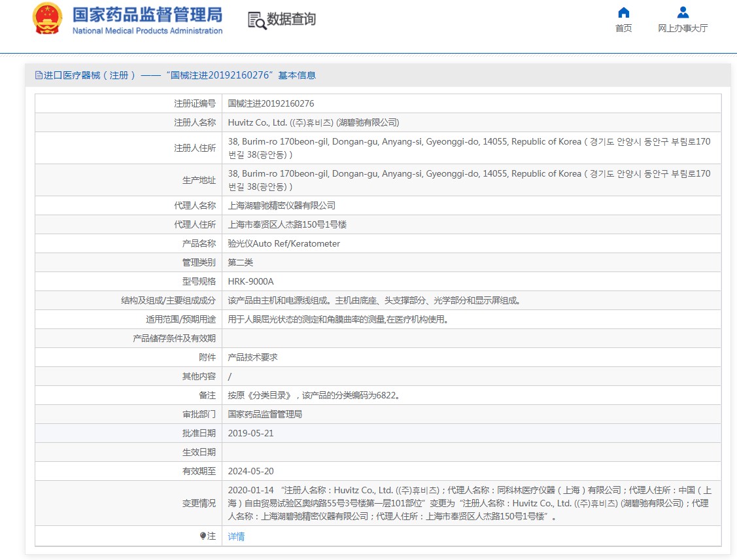Click the home house icon
Viewport: 737px width, 560px height.
623,12
